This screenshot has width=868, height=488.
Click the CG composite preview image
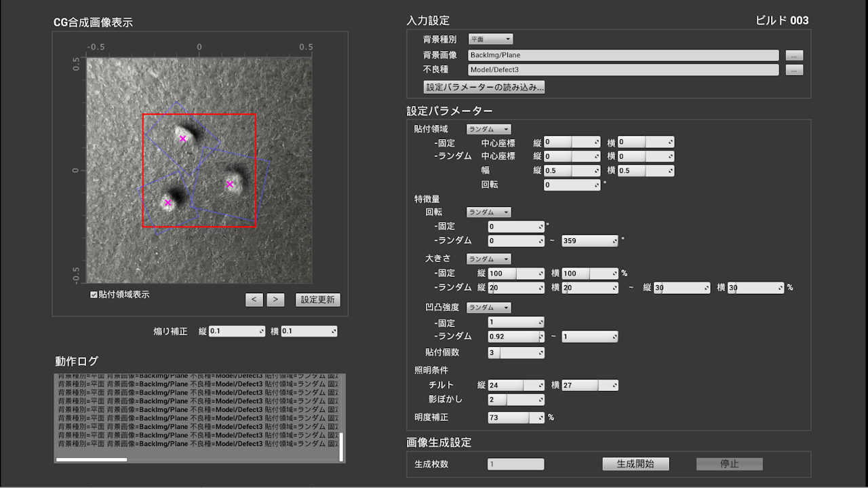[199, 170]
